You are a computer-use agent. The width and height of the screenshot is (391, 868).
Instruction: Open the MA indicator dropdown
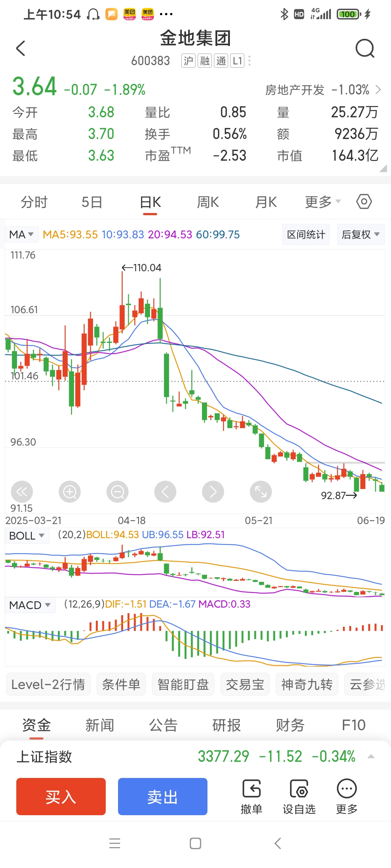[21, 234]
